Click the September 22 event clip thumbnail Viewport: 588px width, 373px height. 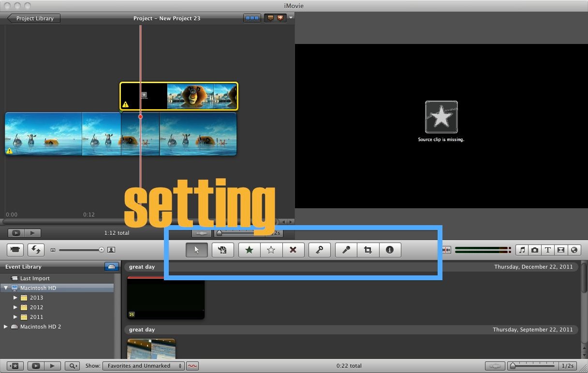coord(151,348)
